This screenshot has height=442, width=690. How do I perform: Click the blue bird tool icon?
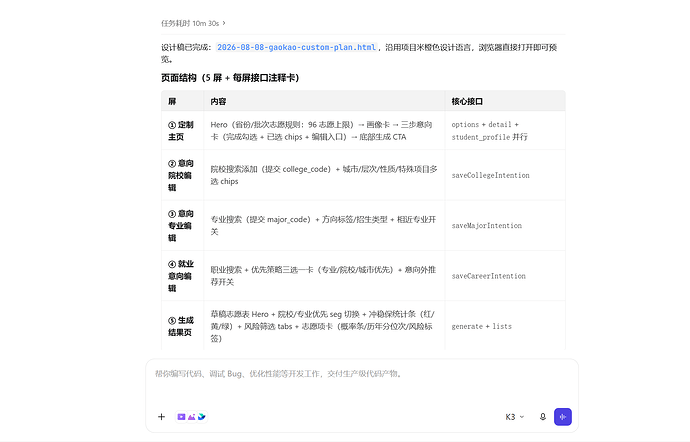(x=202, y=416)
